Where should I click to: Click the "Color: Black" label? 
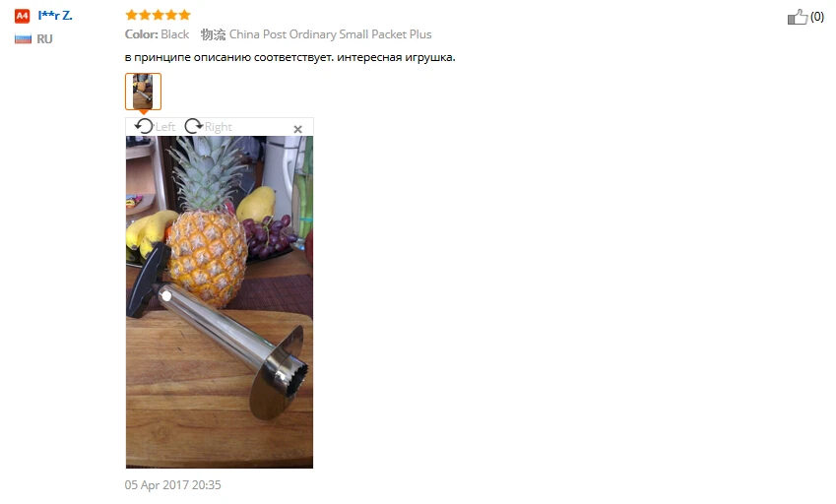pyautogui.click(x=157, y=34)
